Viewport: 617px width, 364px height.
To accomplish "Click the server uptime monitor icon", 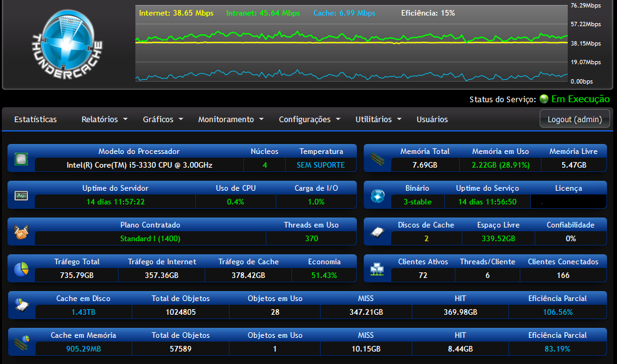I will point(21,195).
